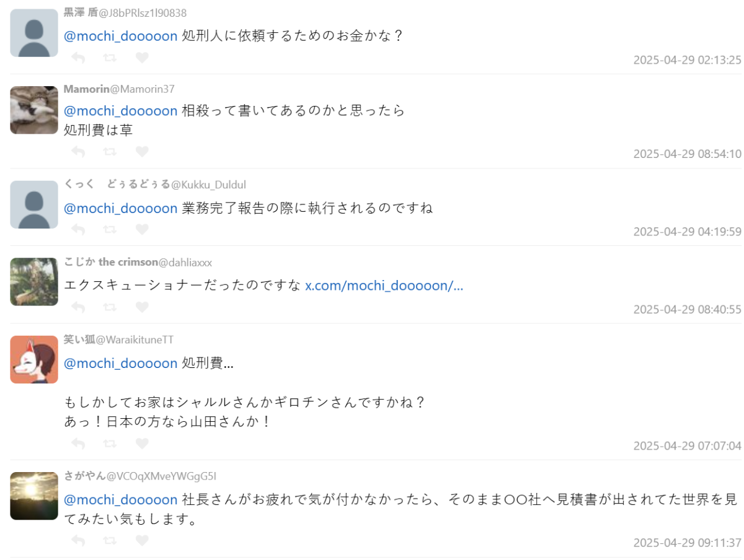Click reply icon under Mamorin's tweet
Viewport: 744px width, 560px height.
tap(78, 152)
